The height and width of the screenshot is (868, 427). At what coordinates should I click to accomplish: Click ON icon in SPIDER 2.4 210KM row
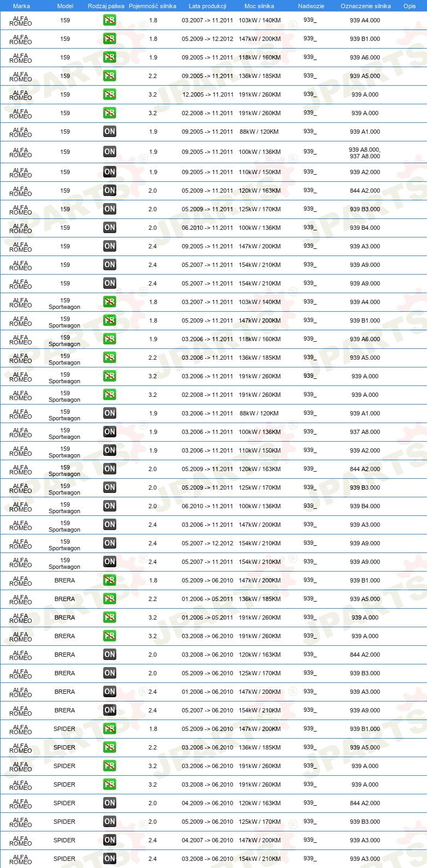tap(110, 859)
